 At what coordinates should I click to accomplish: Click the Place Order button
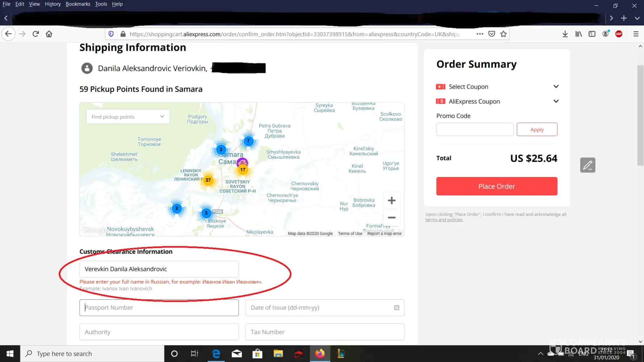pos(497,186)
